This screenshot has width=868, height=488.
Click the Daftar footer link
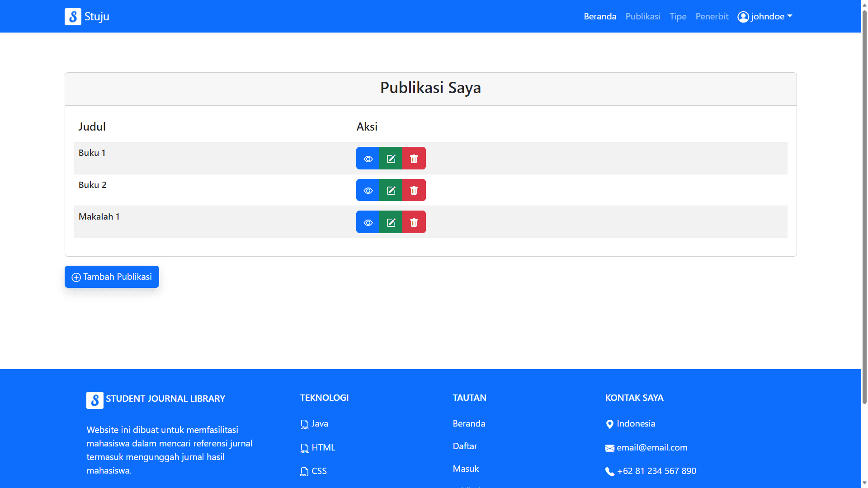point(465,446)
